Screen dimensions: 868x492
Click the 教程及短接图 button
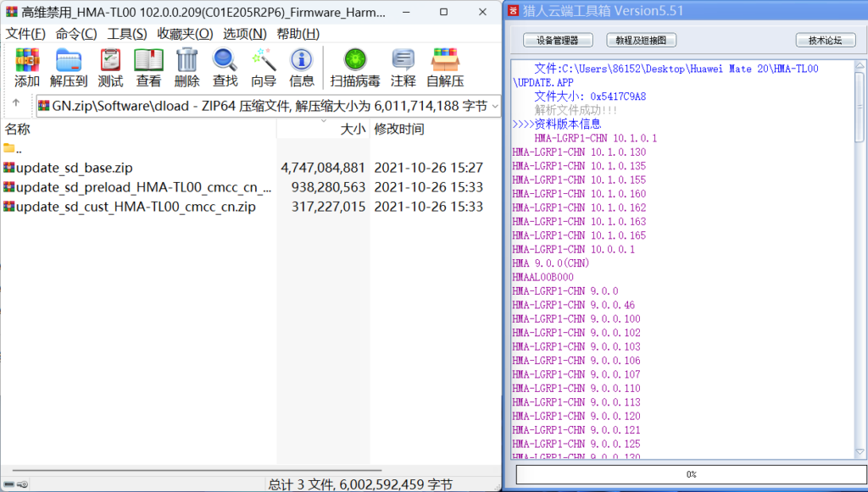pyautogui.click(x=641, y=41)
